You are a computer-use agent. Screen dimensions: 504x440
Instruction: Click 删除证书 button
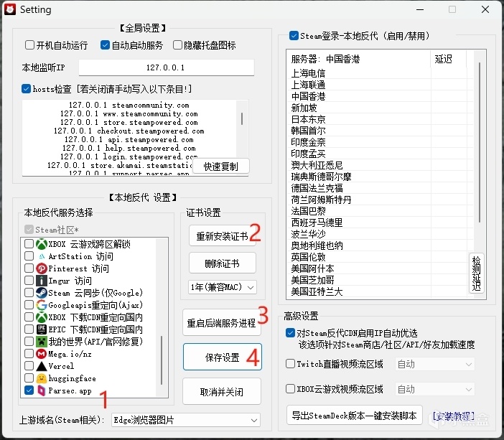click(x=223, y=263)
